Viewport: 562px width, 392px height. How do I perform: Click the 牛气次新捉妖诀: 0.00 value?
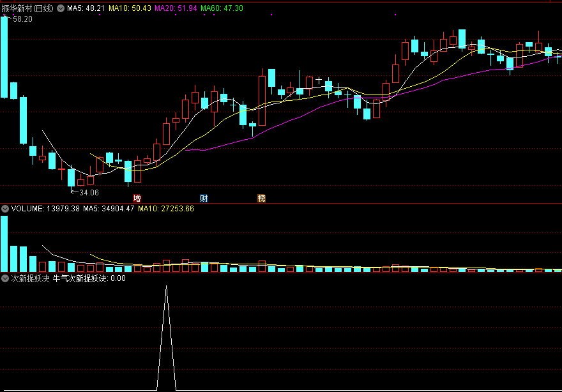tap(89, 278)
